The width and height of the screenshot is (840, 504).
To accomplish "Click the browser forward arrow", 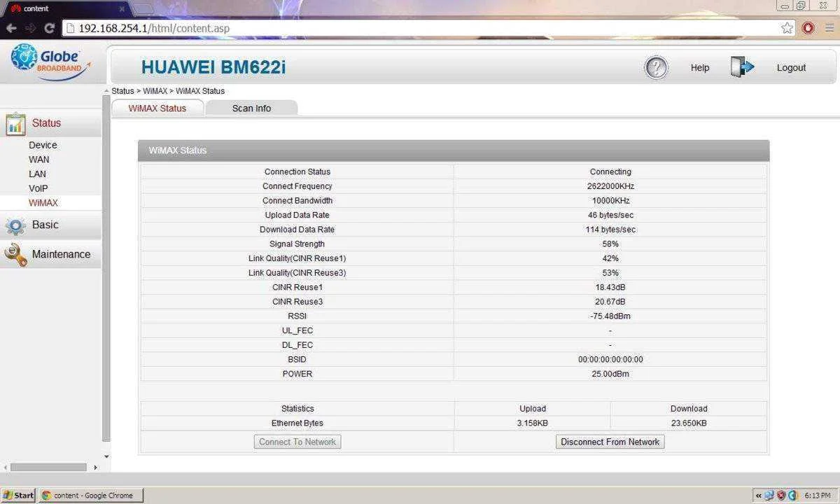I will 30,28.
